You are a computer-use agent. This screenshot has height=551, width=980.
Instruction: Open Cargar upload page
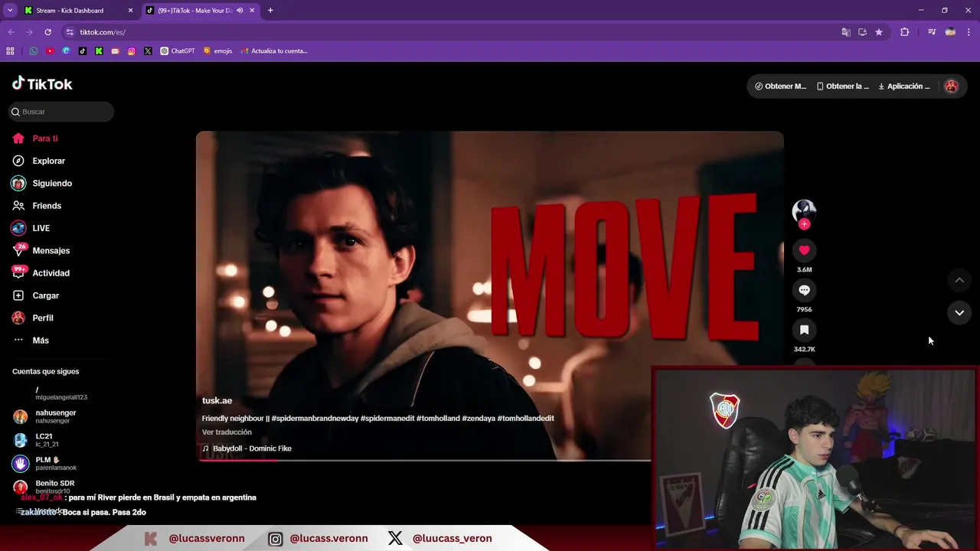click(35, 295)
